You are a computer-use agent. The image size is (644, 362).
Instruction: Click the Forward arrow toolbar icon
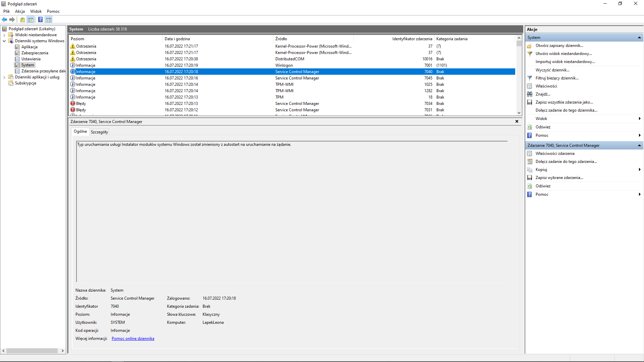(12, 19)
